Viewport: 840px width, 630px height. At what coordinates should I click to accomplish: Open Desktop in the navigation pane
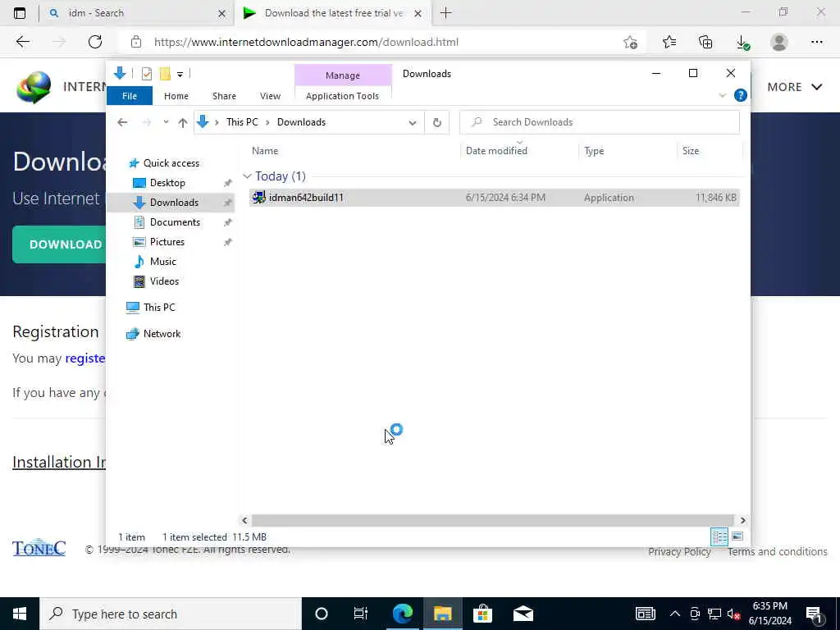(x=167, y=183)
